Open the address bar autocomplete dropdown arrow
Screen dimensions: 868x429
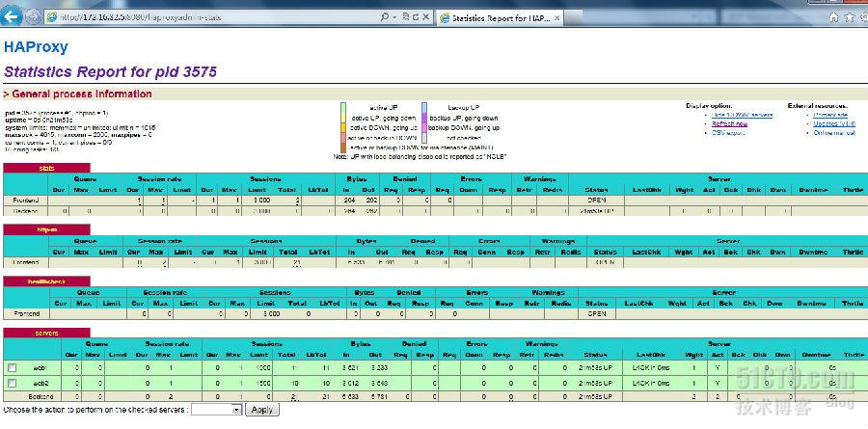[394, 17]
